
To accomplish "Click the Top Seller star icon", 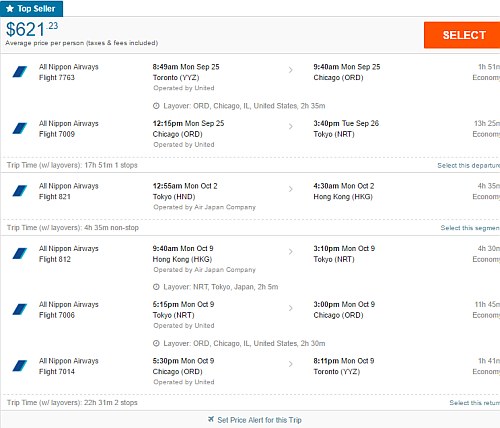I will coord(10,8).
